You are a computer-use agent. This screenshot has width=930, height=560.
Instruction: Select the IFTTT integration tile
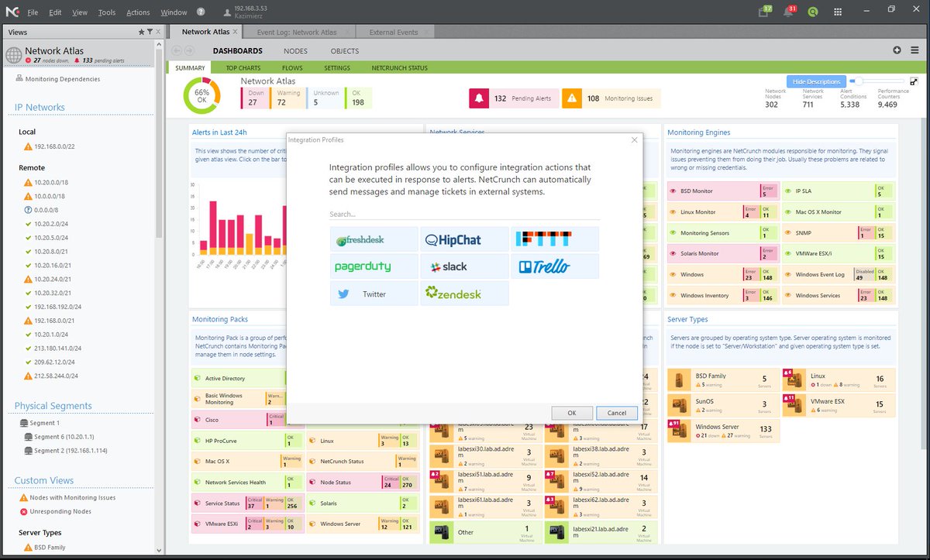(x=555, y=240)
